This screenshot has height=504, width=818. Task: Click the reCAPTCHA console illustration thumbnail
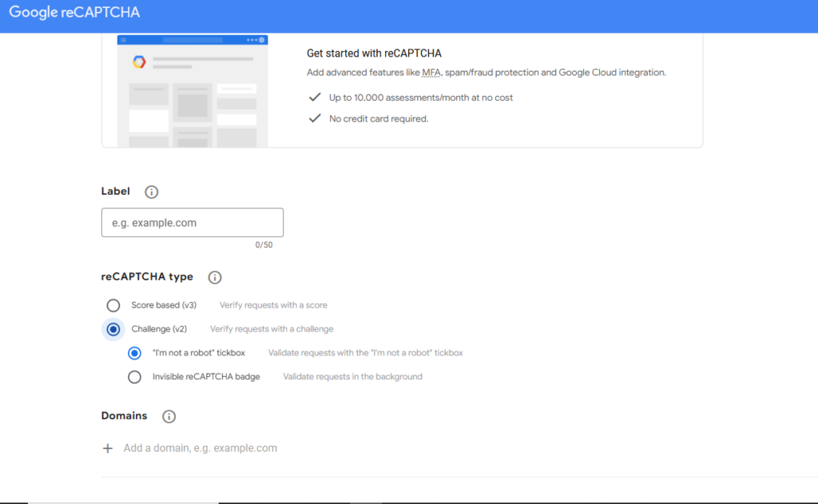click(x=193, y=91)
